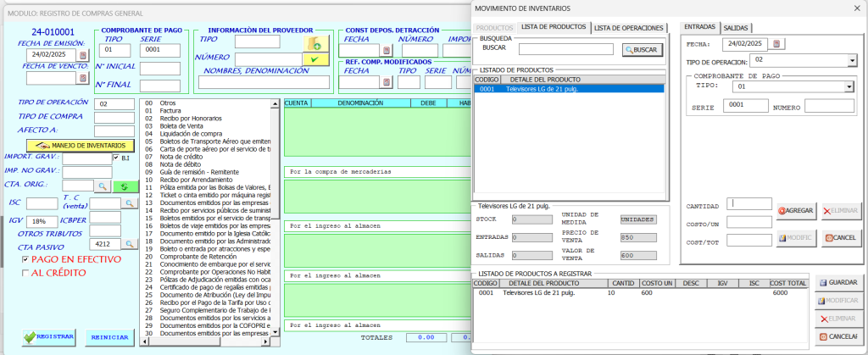
Task: Click Cancelar button below Eliminar
Action: click(x=838, y=336)
